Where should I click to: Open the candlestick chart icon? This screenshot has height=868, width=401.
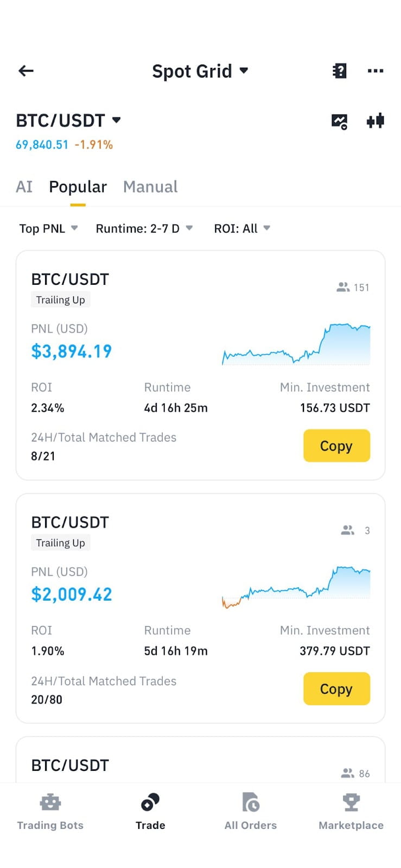pos(375,120)
